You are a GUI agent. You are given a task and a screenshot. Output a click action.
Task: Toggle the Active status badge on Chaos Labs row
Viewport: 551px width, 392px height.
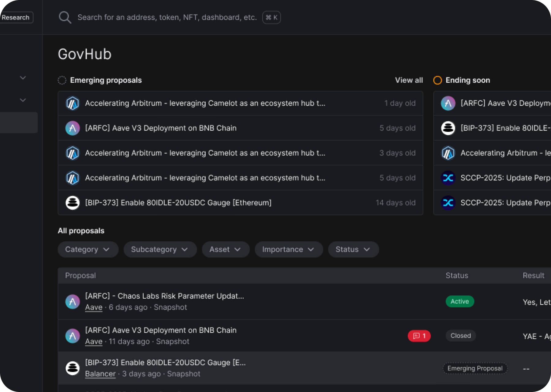click(x=459, y=301)
